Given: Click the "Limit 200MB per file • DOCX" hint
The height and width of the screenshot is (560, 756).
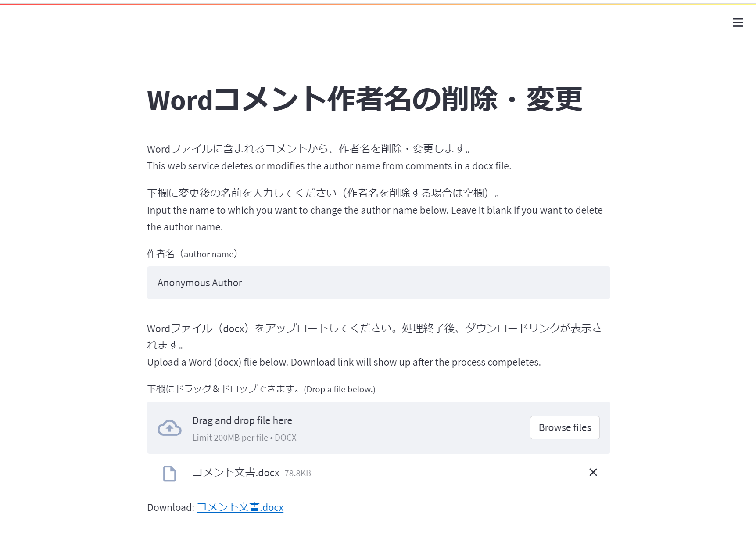Looking at the screenshot, I should point(244,438).
